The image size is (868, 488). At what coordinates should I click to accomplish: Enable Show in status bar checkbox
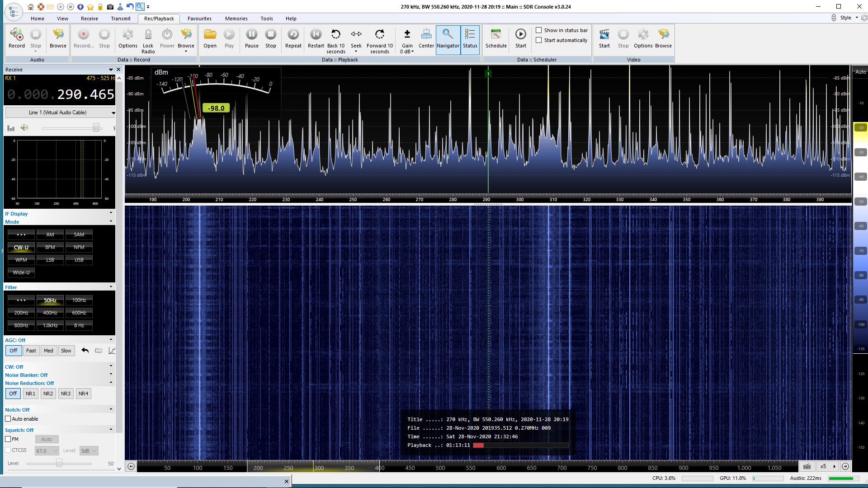[539, 30]
